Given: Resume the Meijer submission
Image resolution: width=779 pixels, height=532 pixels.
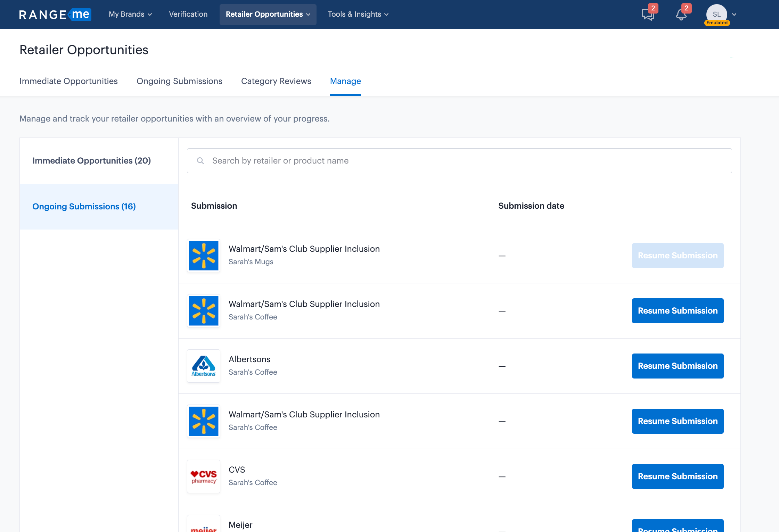Looking at the screenshot, I should tap(678, 526).
